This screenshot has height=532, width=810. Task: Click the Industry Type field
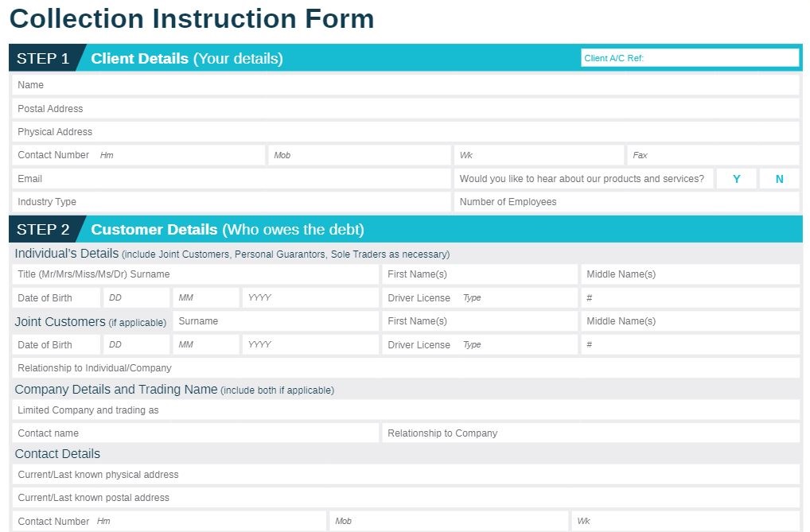pyautogui.click(x=232, y=202)
